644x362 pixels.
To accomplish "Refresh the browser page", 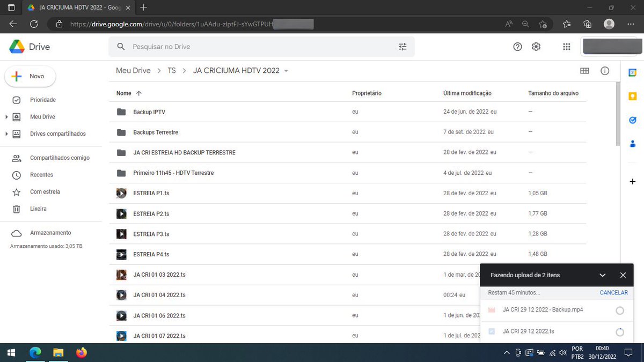I will point(34,24).
